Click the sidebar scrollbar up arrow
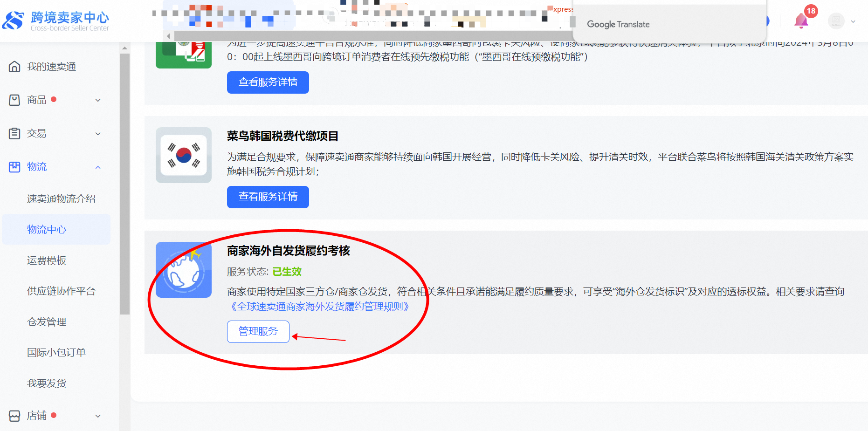The image size is (868, 431). coord(124,48)
